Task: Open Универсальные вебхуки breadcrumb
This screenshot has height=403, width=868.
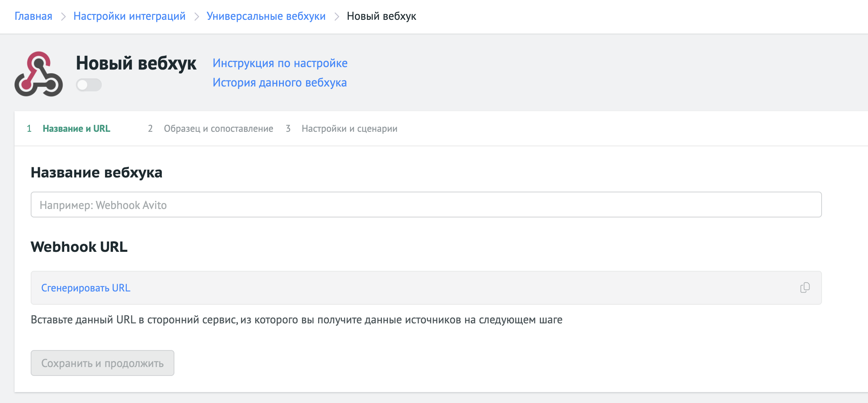Action: (x=266, y=16)
